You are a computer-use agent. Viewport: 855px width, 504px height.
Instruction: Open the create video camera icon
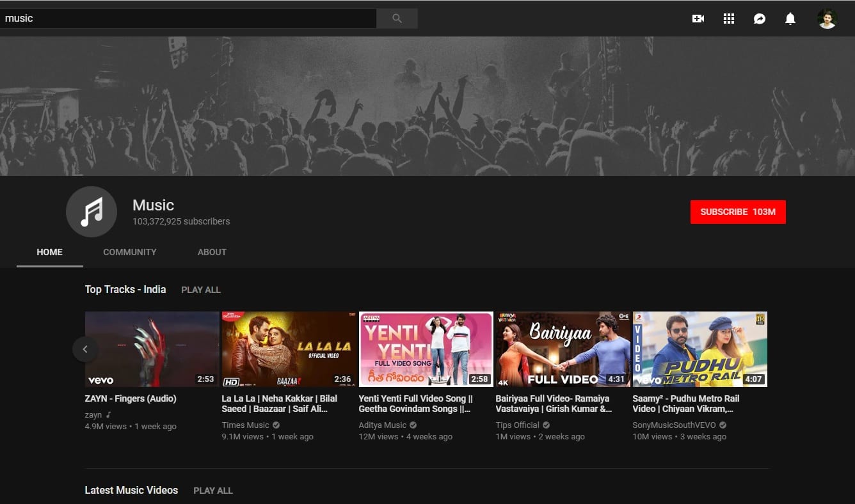coord(698,19)
